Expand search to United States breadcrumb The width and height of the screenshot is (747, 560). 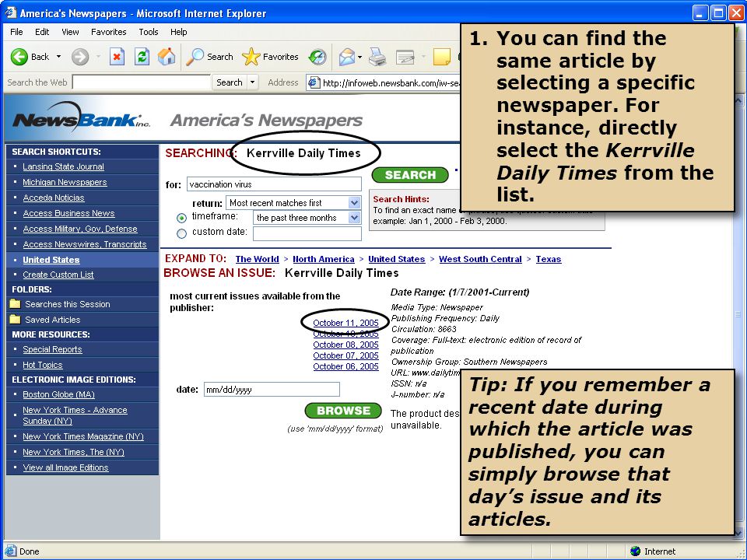tap(396, 259)
